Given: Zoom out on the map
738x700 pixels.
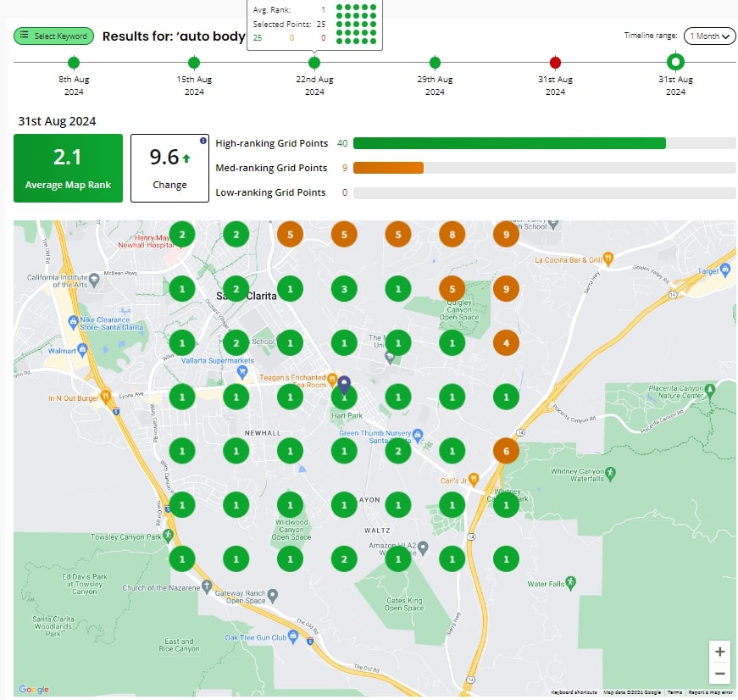Looking at the screenshot, I should point(719,673).
